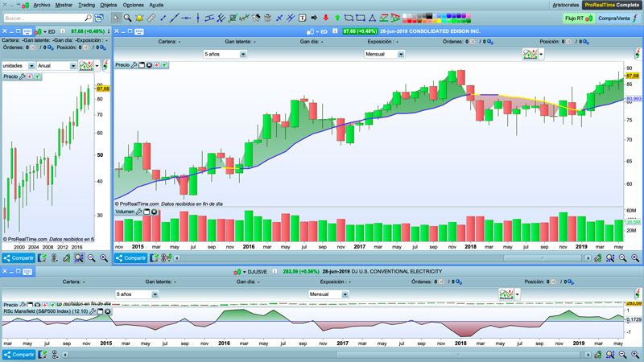Open the chart list icon beside search
Image resolution: width=644 pixels, height=362 pixels.
coord(99,18)
